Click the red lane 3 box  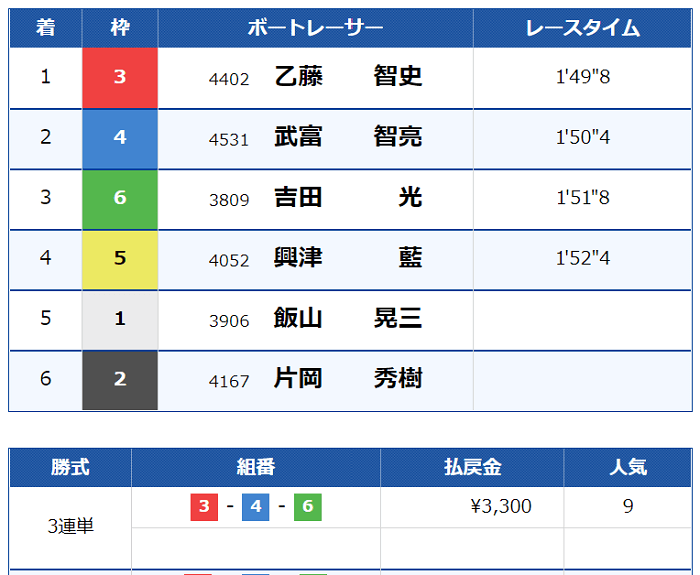click(x=120, y=78)
